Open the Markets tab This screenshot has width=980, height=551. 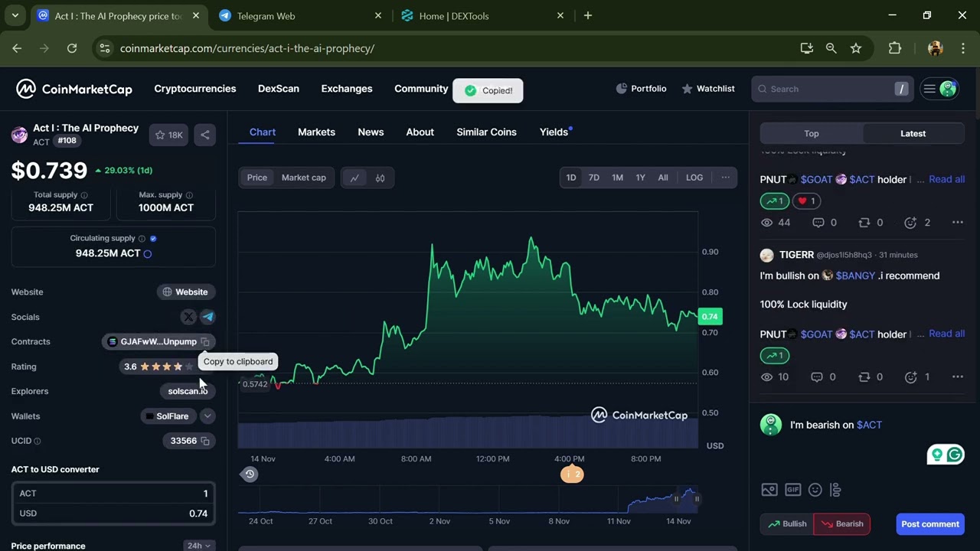[x=316, y=132]
